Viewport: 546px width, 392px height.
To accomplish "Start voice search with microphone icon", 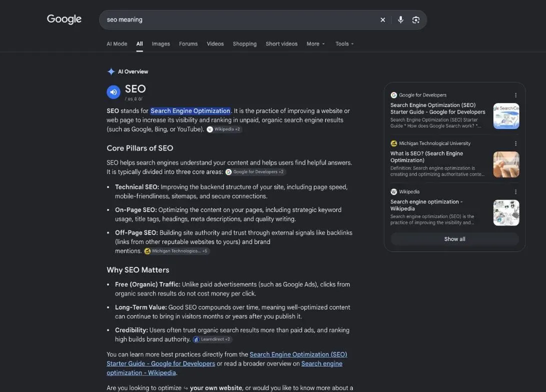I will click(x=401, y=20).
